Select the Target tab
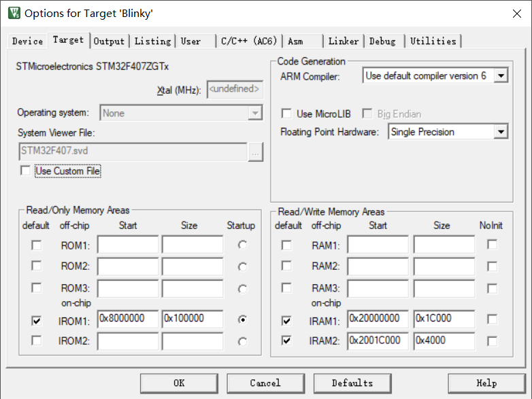The image size is (532, 399). point(68,40)
